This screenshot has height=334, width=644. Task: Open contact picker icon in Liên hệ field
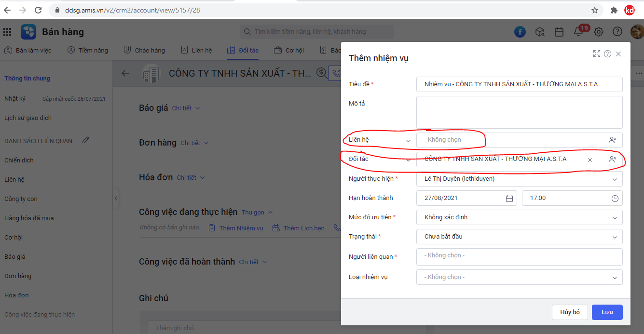pyautogui.click(x=612, y=140)
